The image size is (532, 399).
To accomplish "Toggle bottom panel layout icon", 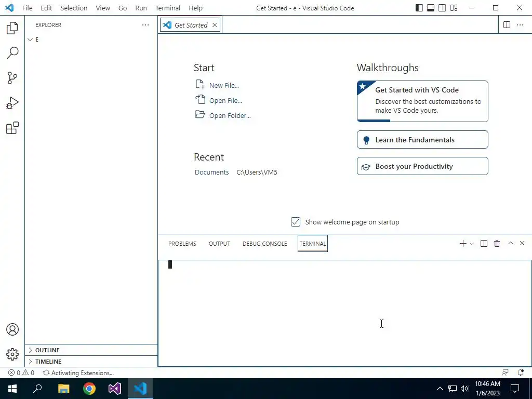I will click(x=431, y=8).
